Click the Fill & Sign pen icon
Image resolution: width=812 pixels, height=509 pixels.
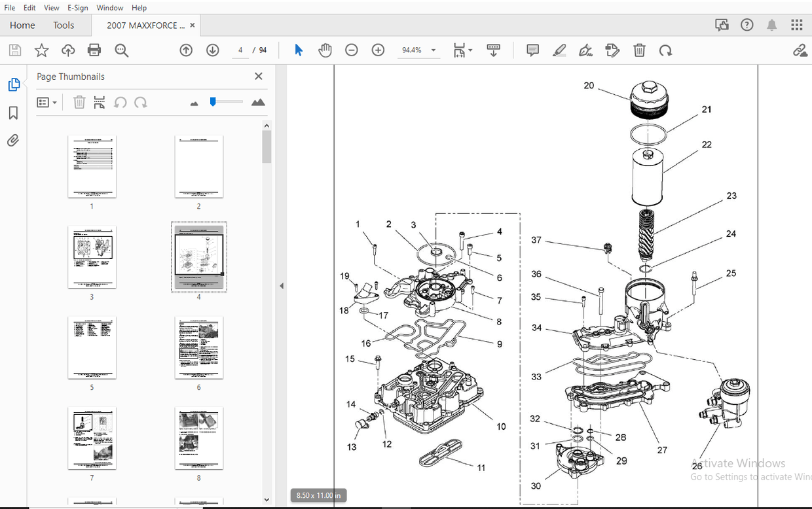(585, 50)
